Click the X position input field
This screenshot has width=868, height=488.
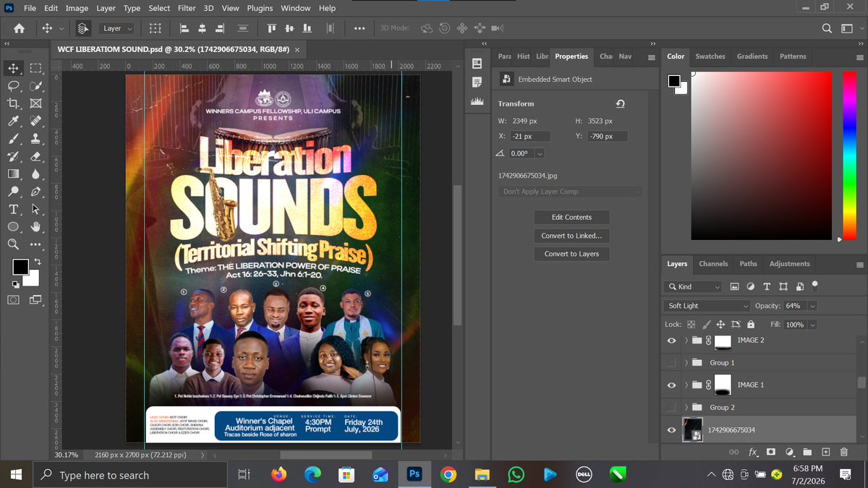pyautogui.click(x=530, y=136)
